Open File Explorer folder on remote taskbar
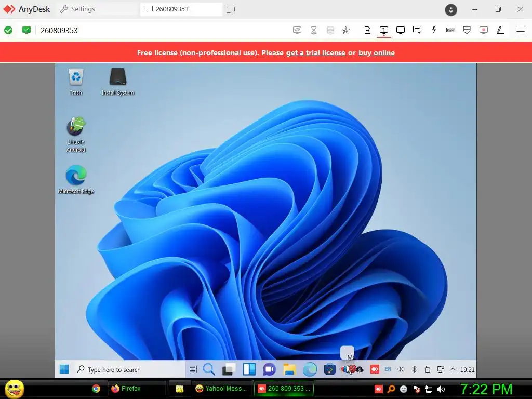This screenshot has height=399, width=532. tap(289, 369)
